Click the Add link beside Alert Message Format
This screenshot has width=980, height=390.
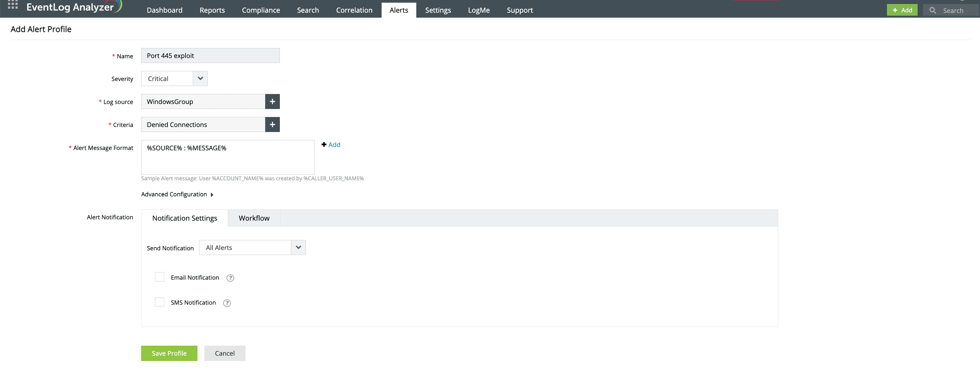click(x=331, y=144)
